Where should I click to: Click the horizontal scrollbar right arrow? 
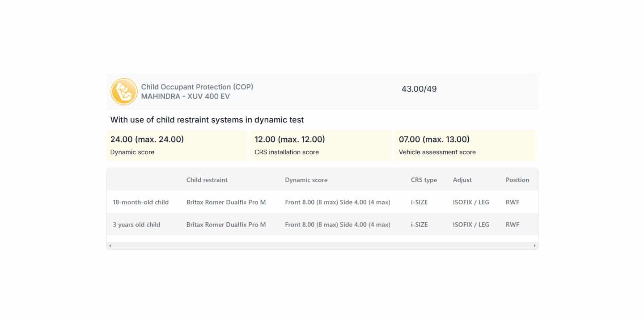point(534,246)
